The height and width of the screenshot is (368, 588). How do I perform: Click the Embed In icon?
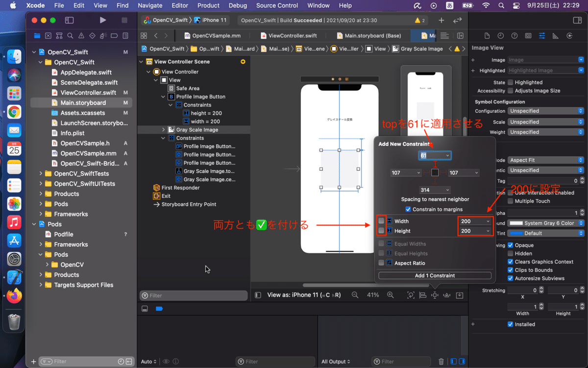(460, 295)
